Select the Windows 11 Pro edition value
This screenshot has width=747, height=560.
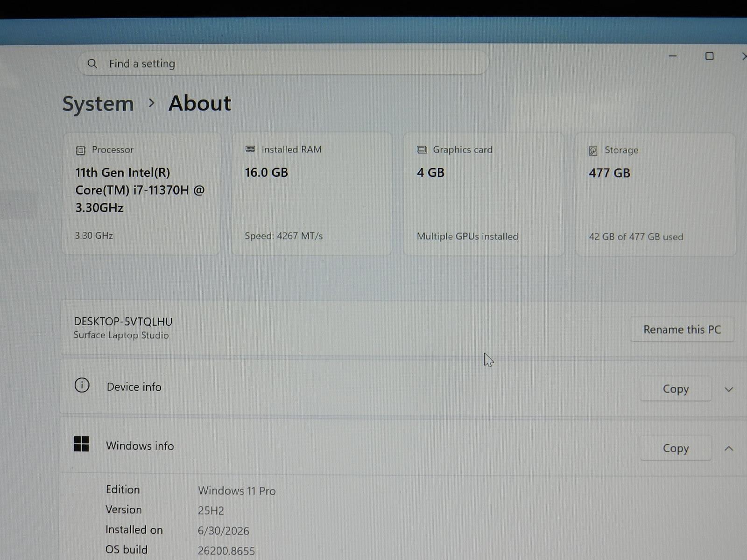237,491
